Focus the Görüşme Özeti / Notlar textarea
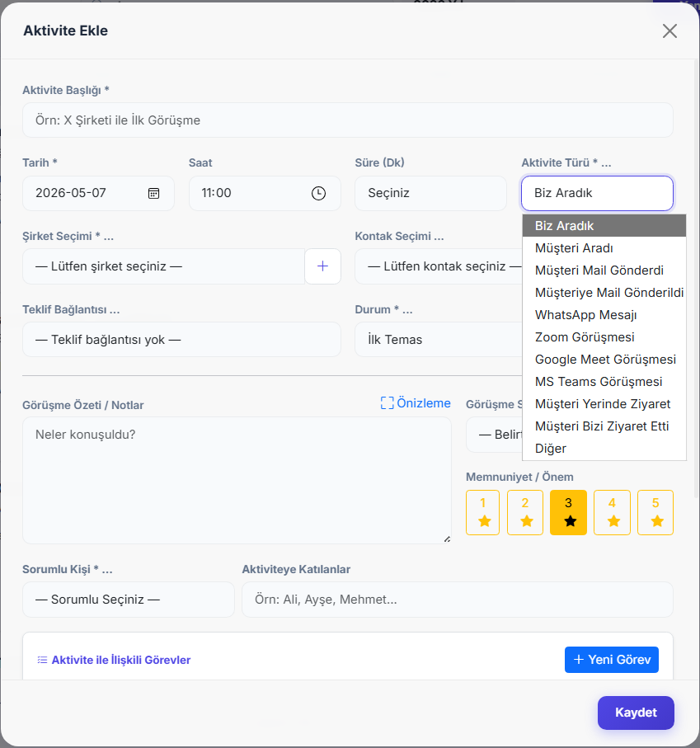The image size is (700, 748). coord(237,480)
